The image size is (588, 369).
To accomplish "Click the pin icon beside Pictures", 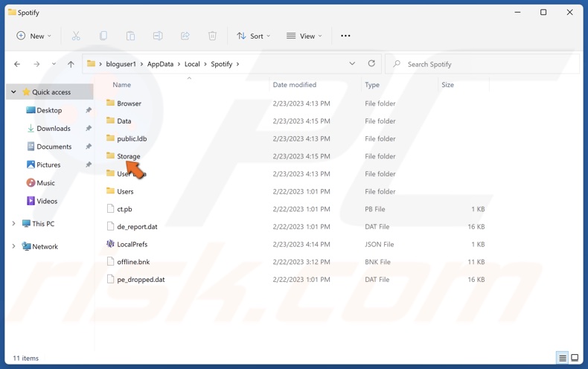I will (88, 164).
